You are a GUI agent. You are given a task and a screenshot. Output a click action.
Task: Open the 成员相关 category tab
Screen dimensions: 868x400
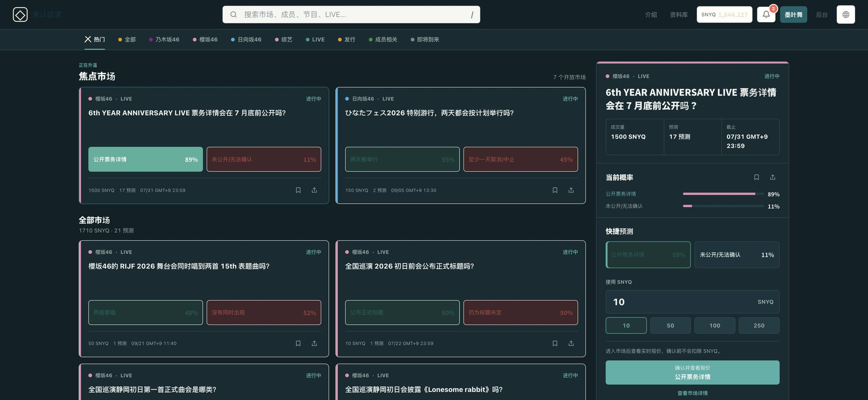383,40
